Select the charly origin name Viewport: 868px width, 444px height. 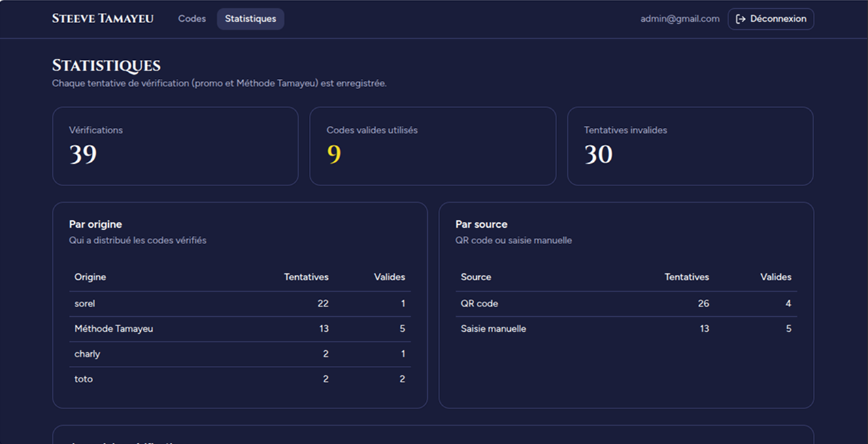[87, 354]
